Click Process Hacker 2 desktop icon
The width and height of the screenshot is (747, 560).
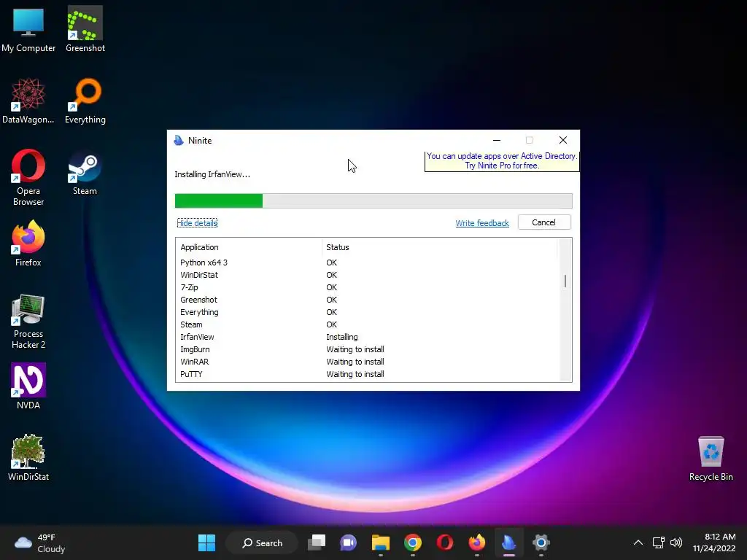point(28,322)
